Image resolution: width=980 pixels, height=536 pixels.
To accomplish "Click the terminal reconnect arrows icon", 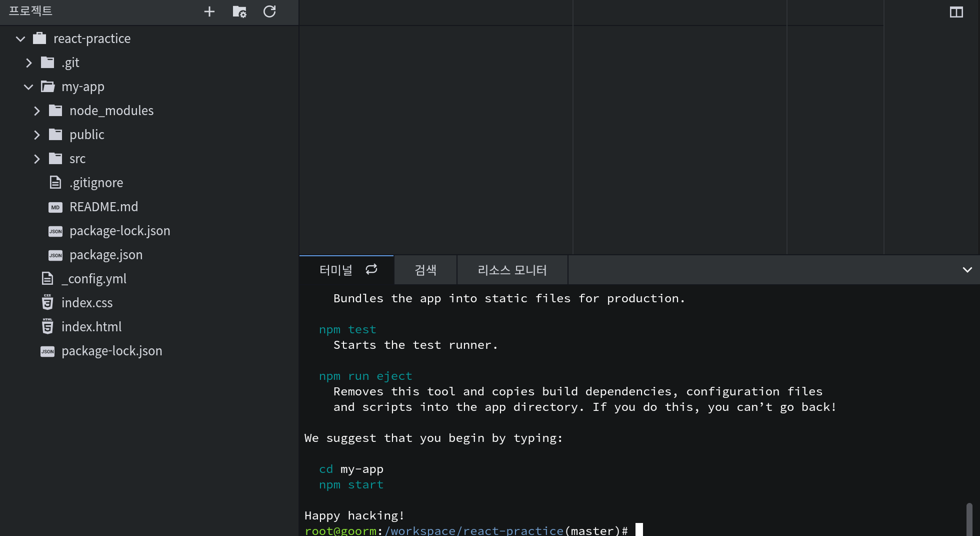I will tap(371, 270).
